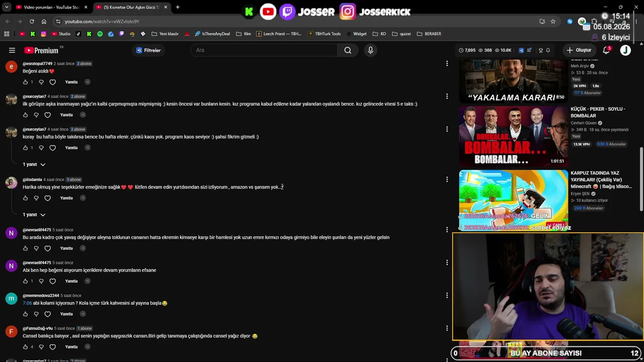Screen dimensions: 644x362
Task: Open more options for @itsdamla's comment
Action: pyautogui.click(x=447, y=179)
